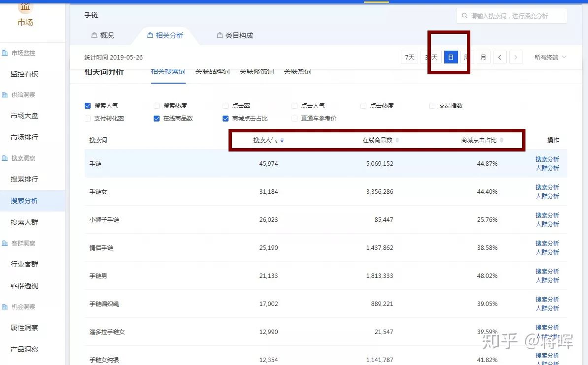The width and height of the screenshot is (588, 365).
Task: Click the 统计时间 2019-05-26 label
Action: pyautogui.click(x=113, y=58)
